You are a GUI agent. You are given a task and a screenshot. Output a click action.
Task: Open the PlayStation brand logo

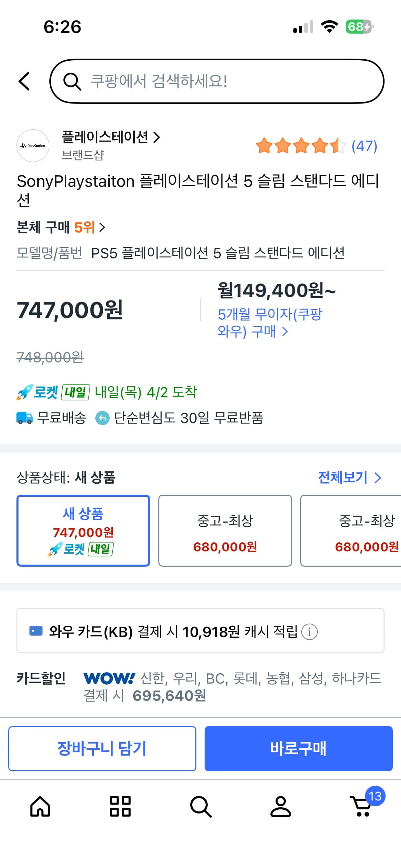click(x=33, y=146)
